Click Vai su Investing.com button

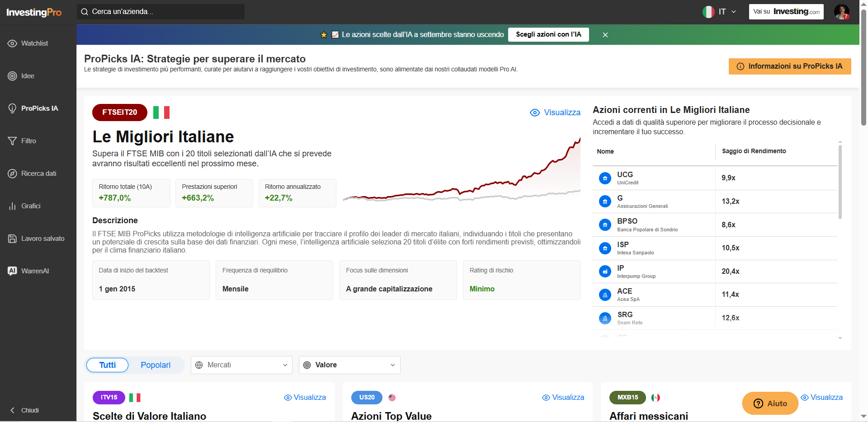[x=786, y=12]
